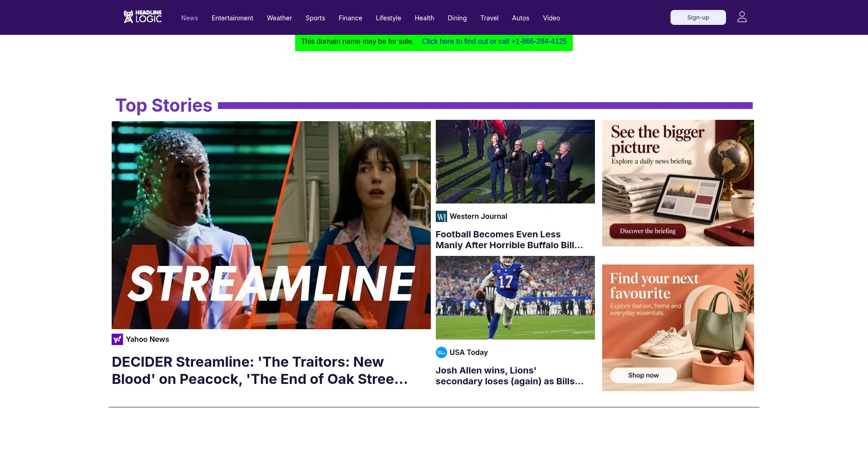Click the Top Stories heading

click(x=164, y=105)
